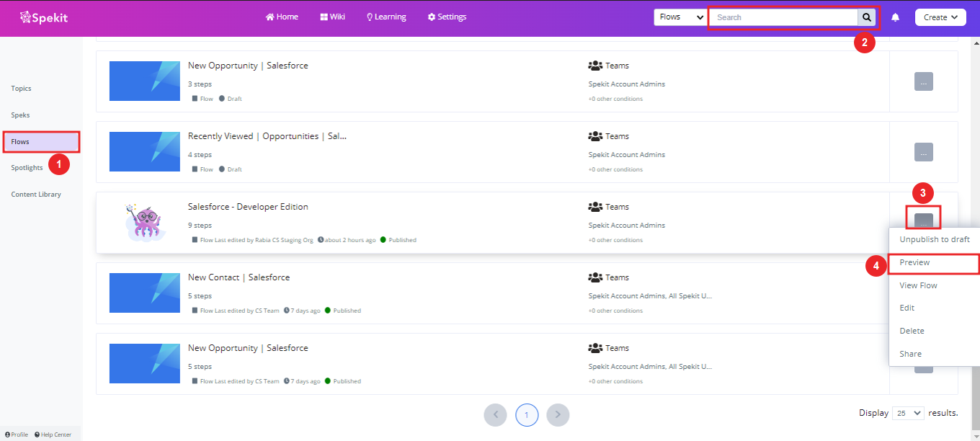Screen dimensions: 980x441
Task: Choose Preview in context menu
Action: (935, 262)
